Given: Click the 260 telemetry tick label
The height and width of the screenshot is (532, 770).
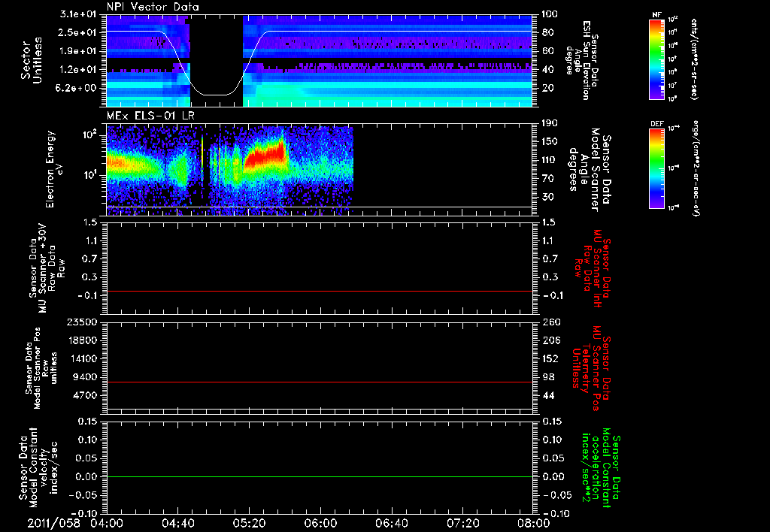Looking at the screenshot, I should (550, 322).
